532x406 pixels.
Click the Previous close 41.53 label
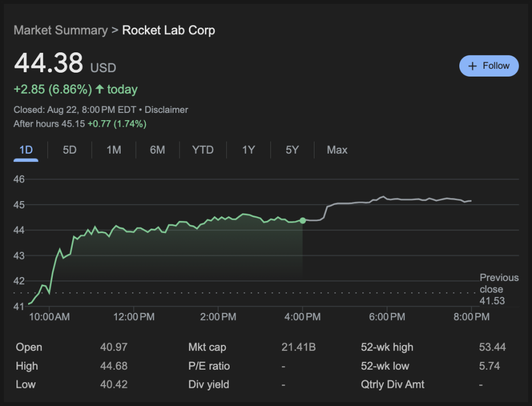tap(499, 289)
